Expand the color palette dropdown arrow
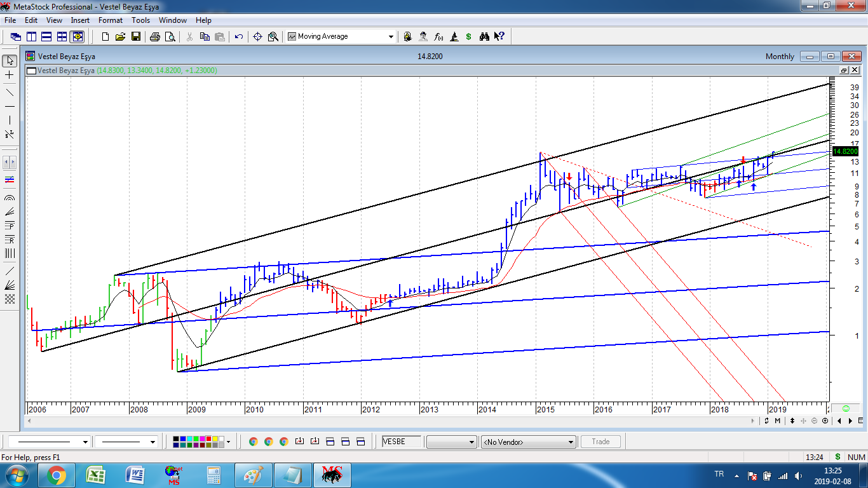Viewport: 868px width, 488px height. click(x=228, y=442)
